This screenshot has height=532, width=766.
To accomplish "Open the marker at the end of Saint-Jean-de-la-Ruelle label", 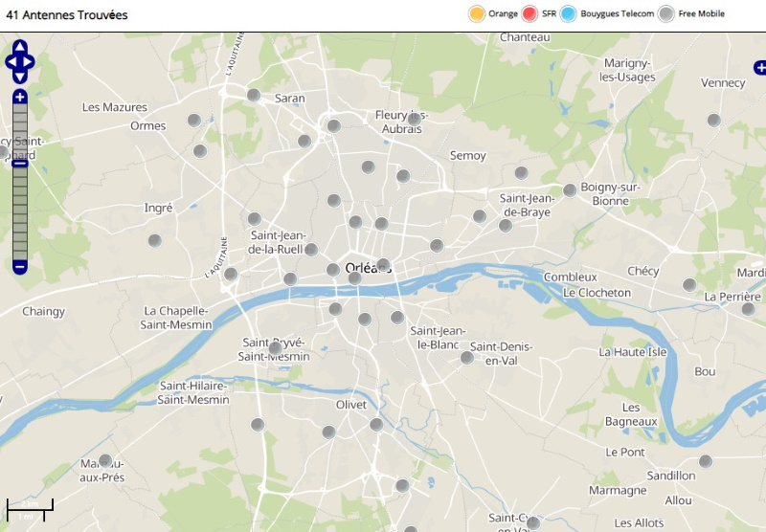I will (310, 250).
